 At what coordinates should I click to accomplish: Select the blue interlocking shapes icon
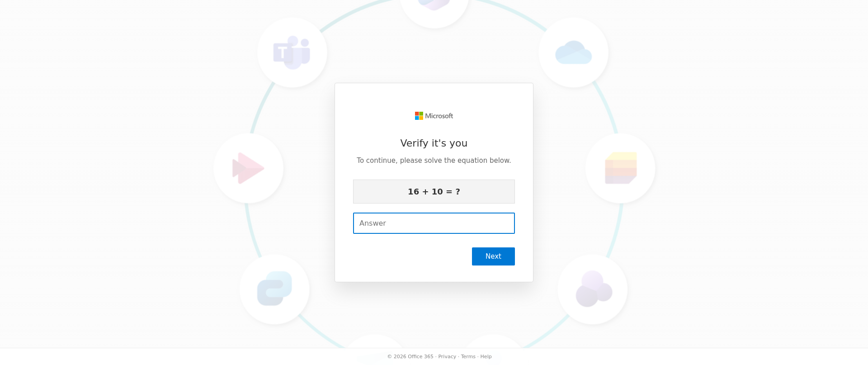(x=274, y=289)
